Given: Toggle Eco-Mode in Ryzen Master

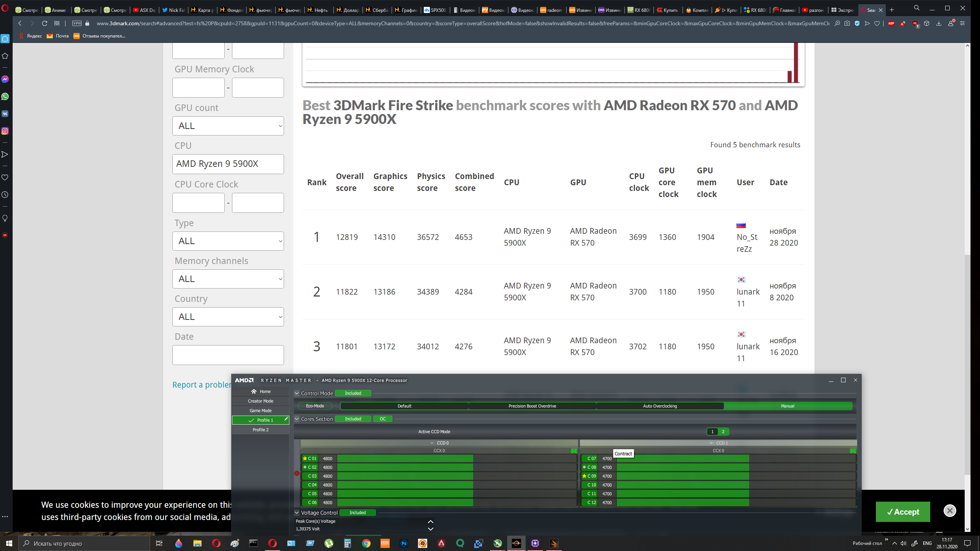Looking at the screenshot, I should pos(315,406).
